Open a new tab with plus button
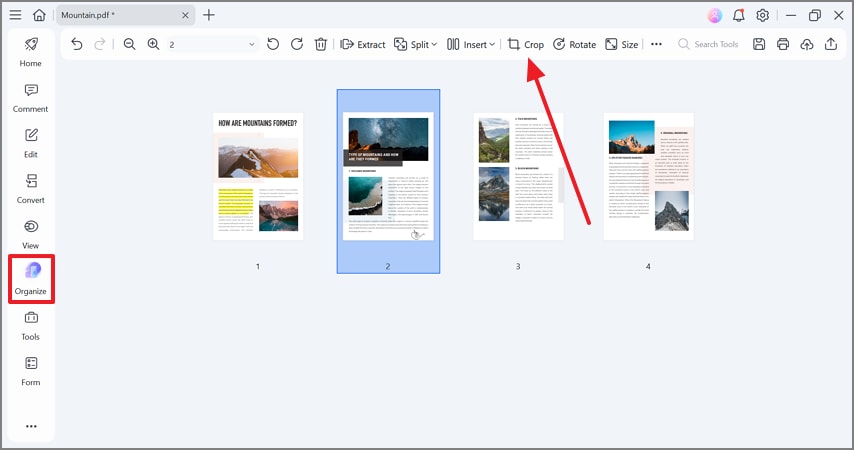Image resolution: width=854 pixels, height=450 pixels. [x=209, y=15]
